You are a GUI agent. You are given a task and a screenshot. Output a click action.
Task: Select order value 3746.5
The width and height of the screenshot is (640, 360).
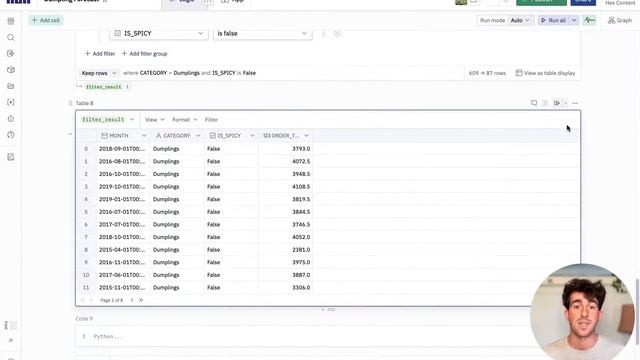pyautogui.click(x=285, y=225)
